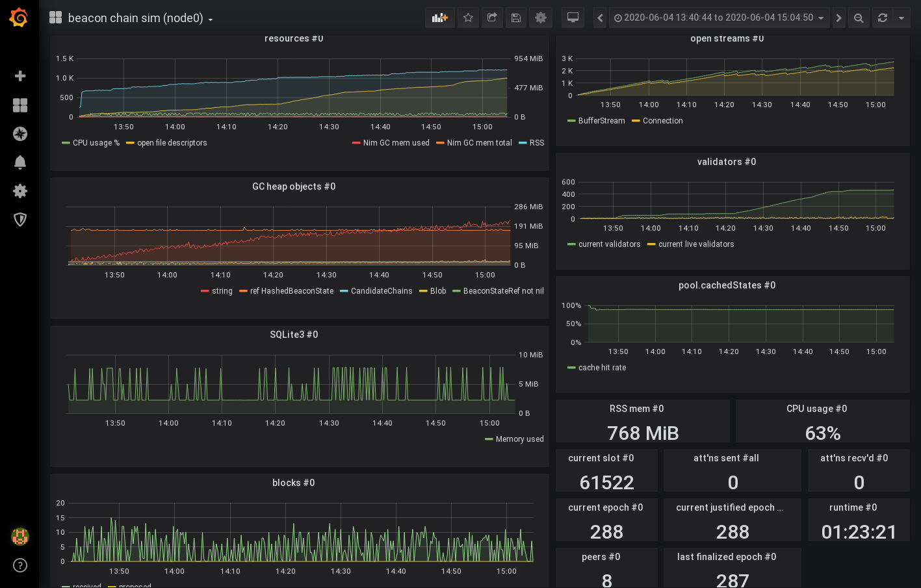Star the dashboard as favorite
The image size is (921, 588).
468,18
